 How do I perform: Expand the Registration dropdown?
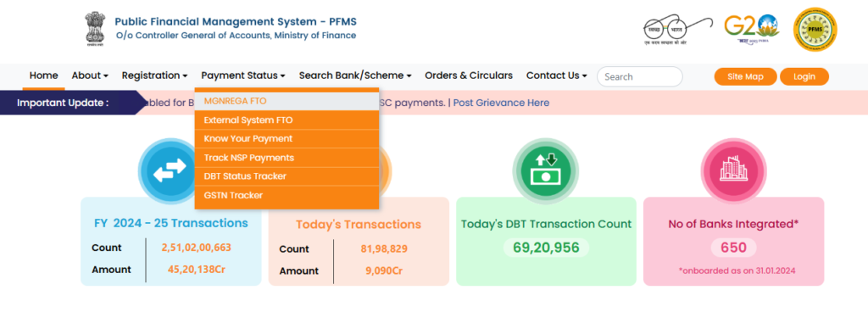pos(154,75)
